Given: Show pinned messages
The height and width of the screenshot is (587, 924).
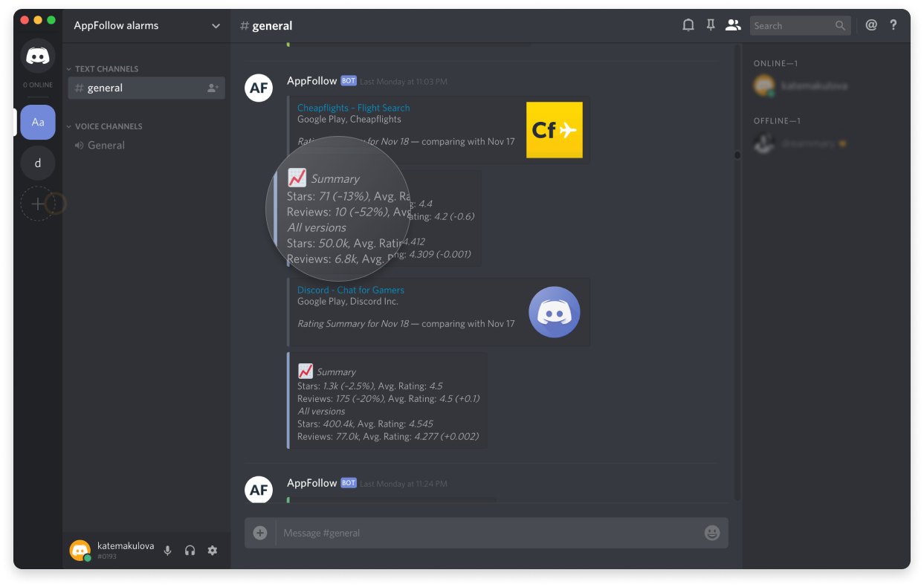Looking at the screenshot, I should (711, 25).
